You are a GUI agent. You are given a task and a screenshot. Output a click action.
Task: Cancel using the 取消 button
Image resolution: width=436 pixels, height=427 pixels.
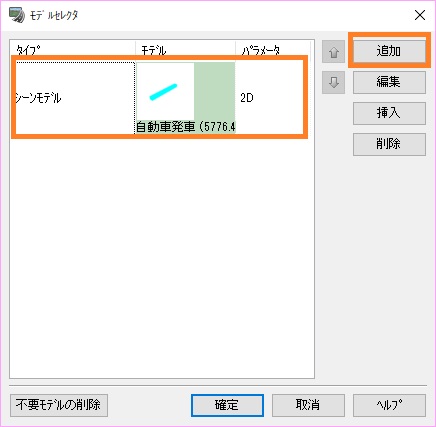click(x=308, y=405)
